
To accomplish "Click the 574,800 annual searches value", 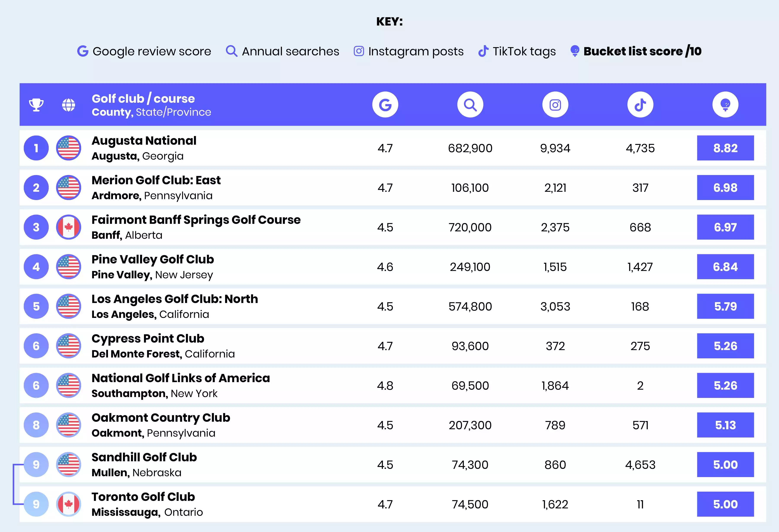I will coord(470,306).
